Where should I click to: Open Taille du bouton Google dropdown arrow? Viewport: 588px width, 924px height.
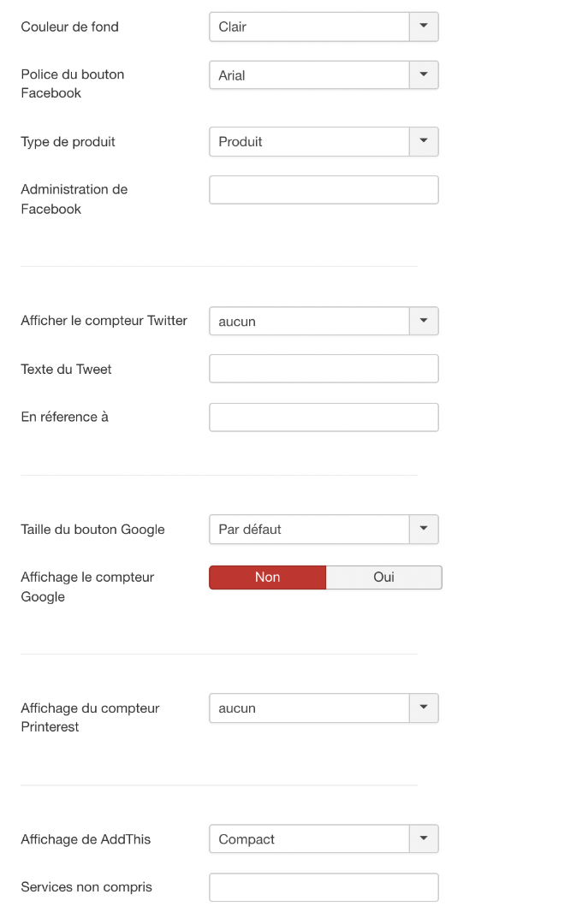tap(424, 530)
